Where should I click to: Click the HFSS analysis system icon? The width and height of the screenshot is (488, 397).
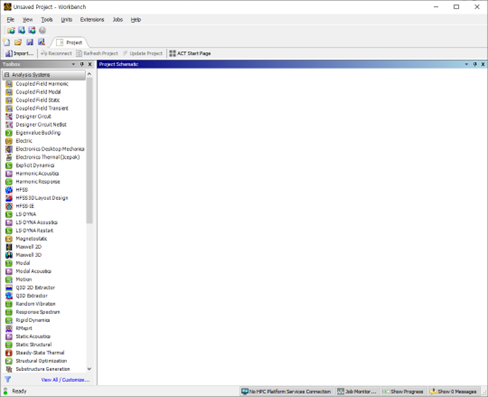coord(9,190)
